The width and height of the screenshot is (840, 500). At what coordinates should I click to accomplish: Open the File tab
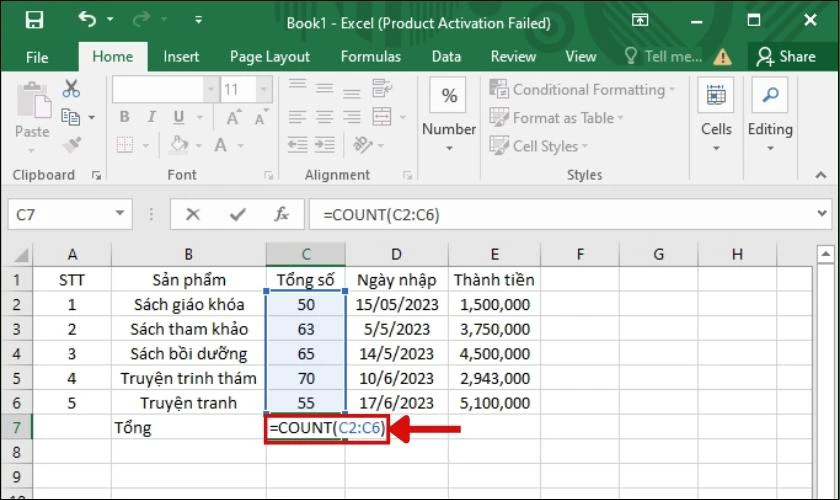pos(37,57)
